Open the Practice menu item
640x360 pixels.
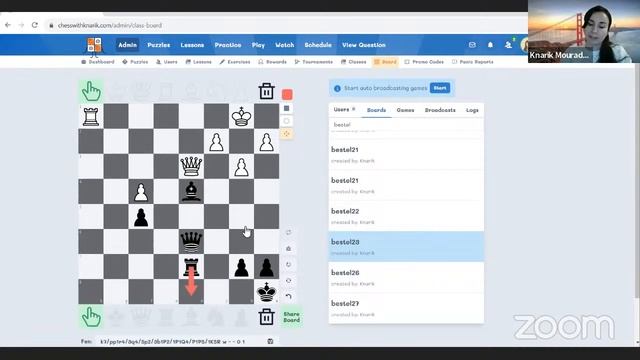pos(228,45)
